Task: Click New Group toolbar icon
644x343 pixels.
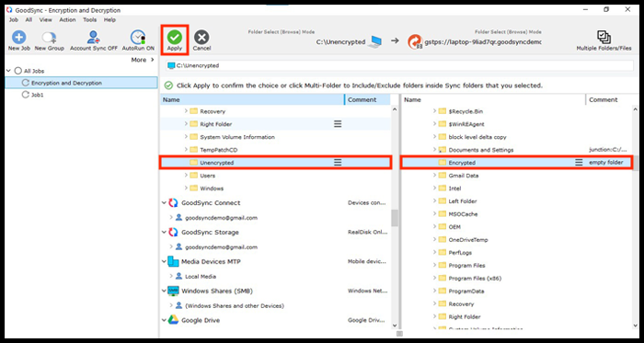Action: pos(49,38)
